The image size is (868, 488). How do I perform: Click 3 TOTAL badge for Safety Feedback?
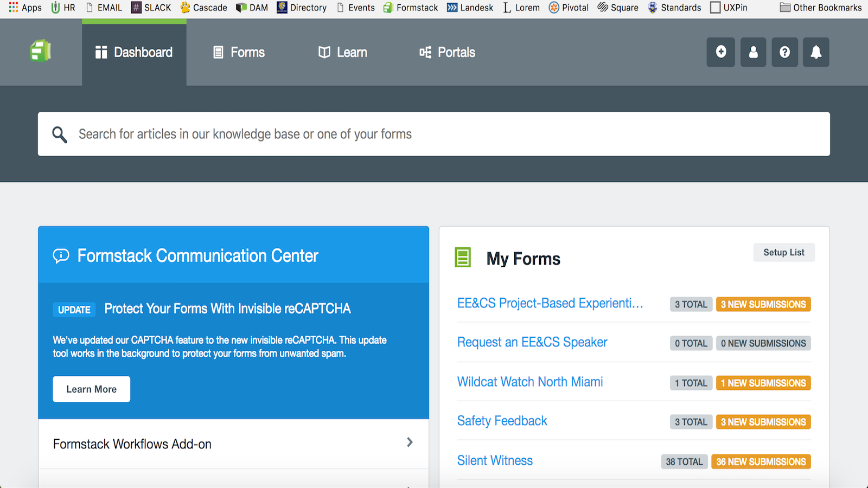point(691,422)
